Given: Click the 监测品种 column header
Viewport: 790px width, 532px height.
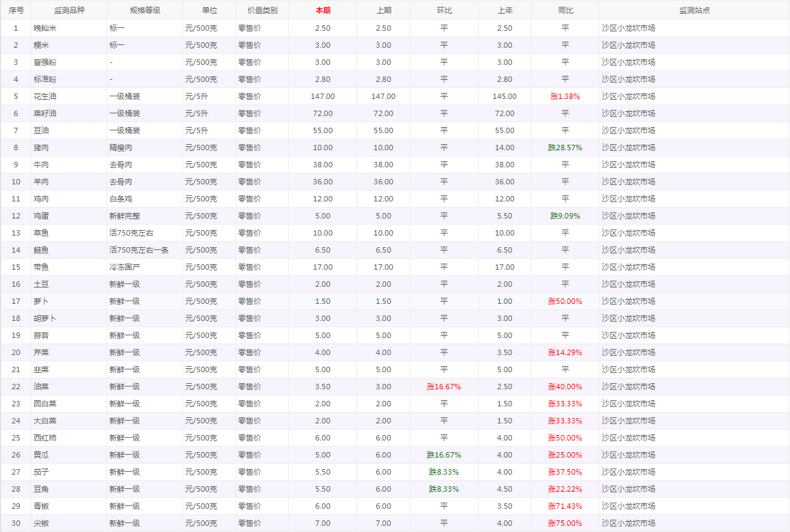Looking at the screenshot, I should click(x=68, y=10).
